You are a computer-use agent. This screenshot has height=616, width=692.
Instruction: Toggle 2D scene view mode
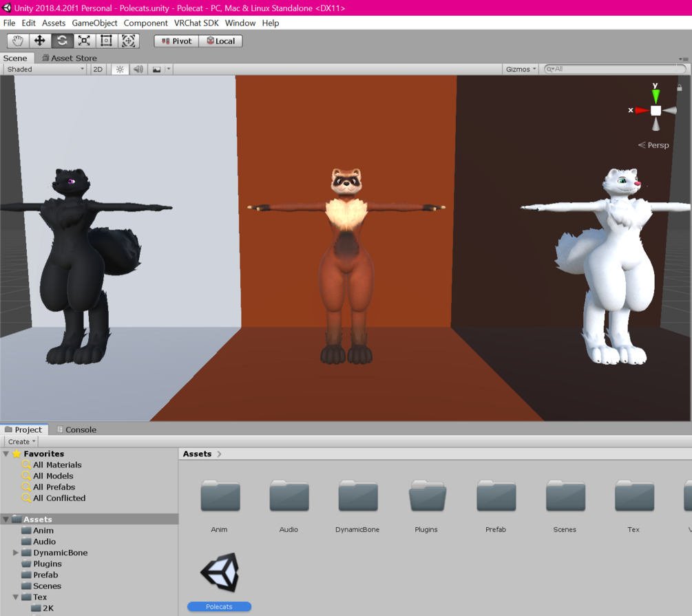point(98,70)
